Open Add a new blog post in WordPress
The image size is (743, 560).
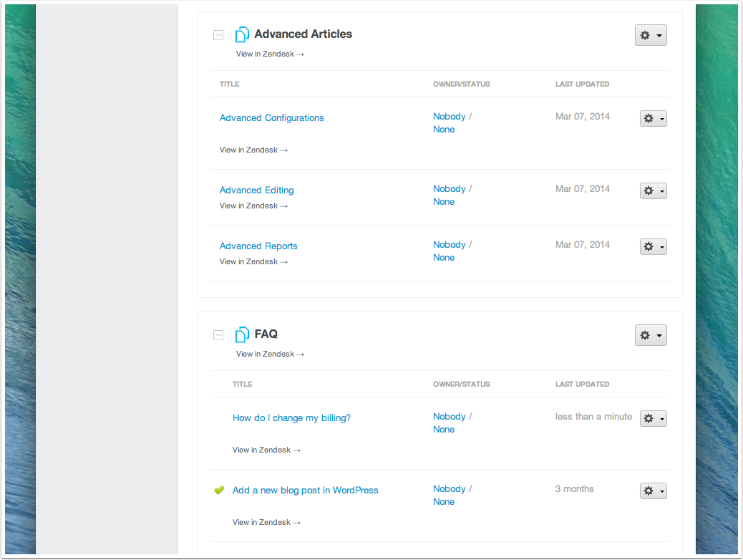305,490
